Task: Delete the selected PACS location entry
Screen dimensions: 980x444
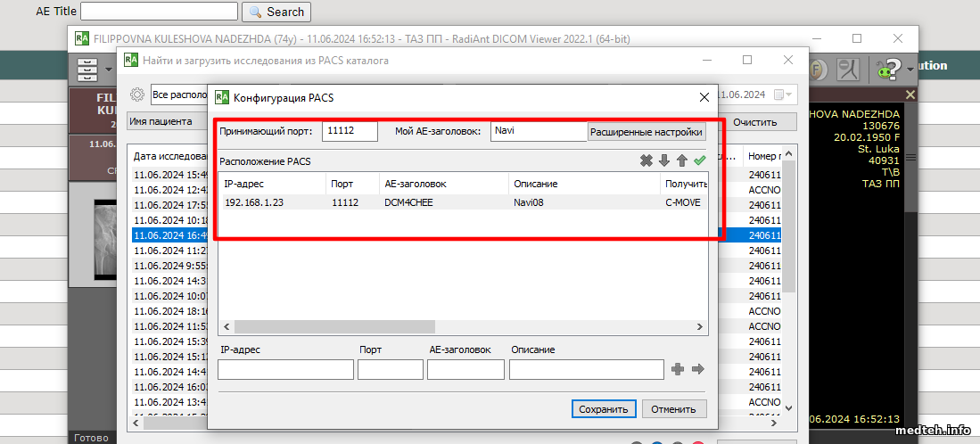Action: click(646, 161)
